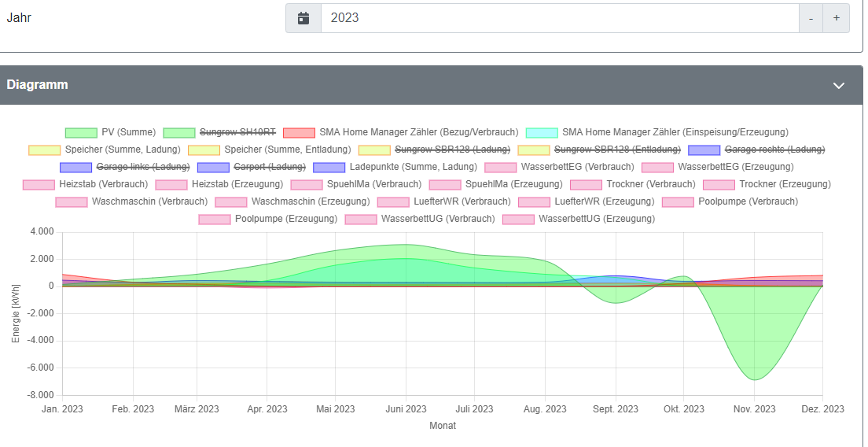The height and width of the screenshot is (447, 868).
Task: Toggle Speicher (Summe, Ladung) legend item
Action: coord(123,150)
